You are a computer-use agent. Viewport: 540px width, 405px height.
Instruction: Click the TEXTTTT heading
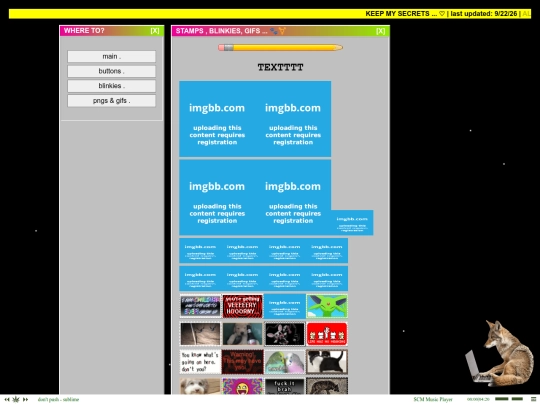[280, 67]
